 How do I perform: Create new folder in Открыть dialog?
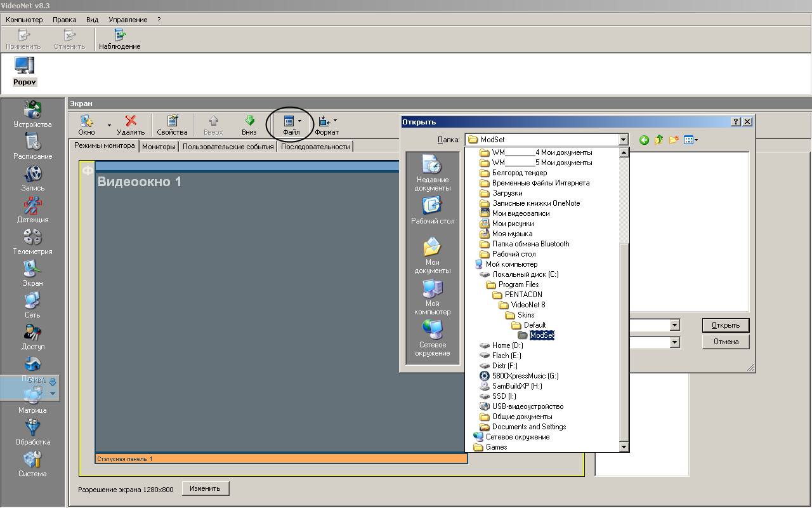[674, 140]
